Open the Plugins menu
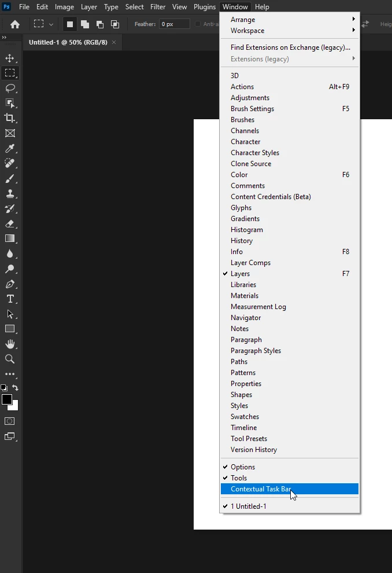 point(205,7)
